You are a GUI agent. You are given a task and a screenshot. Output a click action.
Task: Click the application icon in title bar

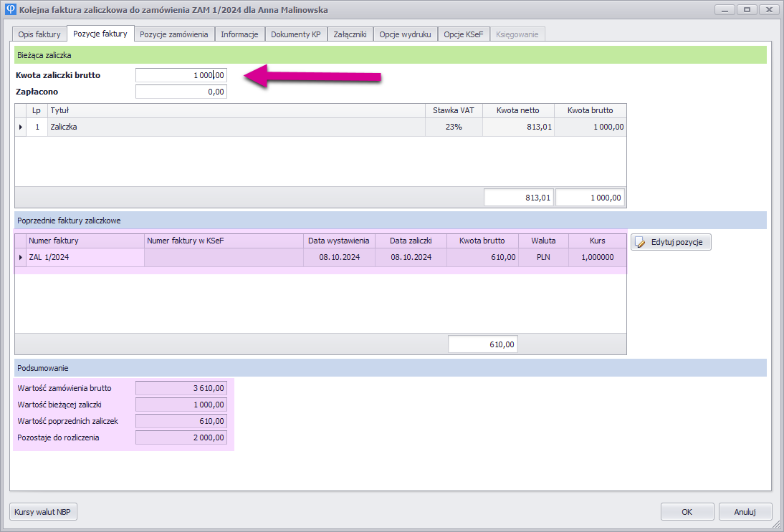[x=10, y=10]
